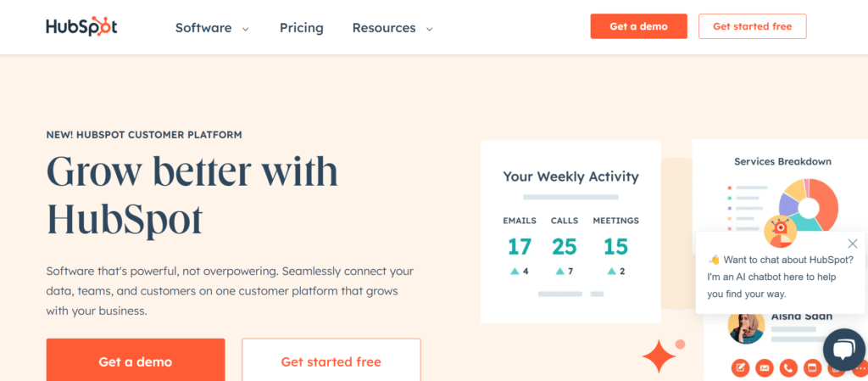Click the orange phone call icon
This screenshot has width=868, height=381.
(788, 367)
